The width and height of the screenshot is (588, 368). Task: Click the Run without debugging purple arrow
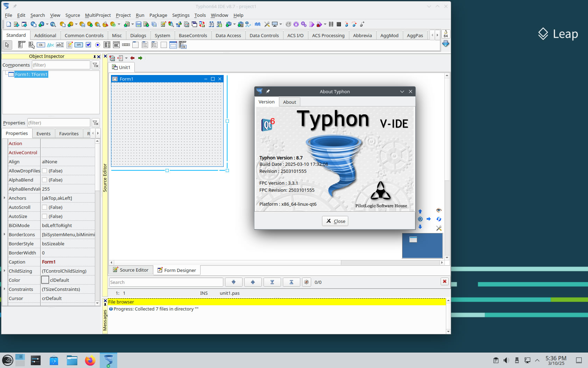coord(311,24)
